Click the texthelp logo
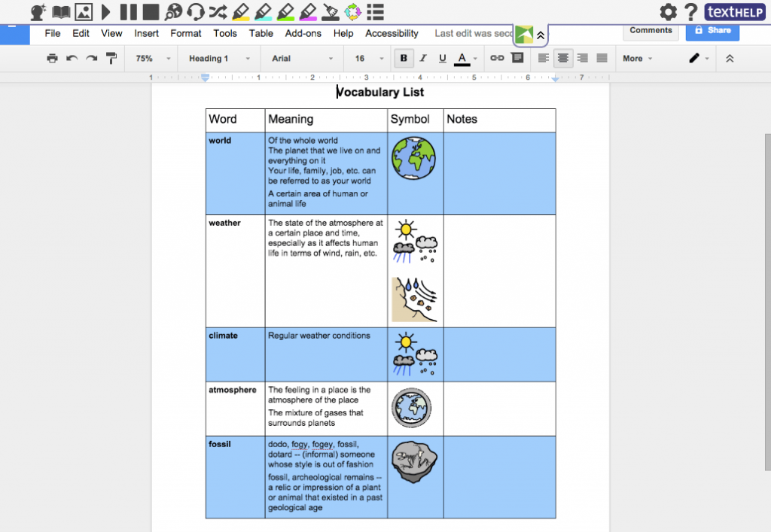The image size is (771, 532). pos(735,12)
